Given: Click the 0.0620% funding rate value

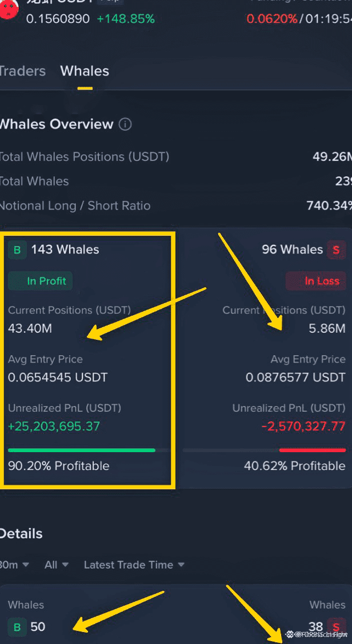Looking at the screenshot, I should click(272, 19).
